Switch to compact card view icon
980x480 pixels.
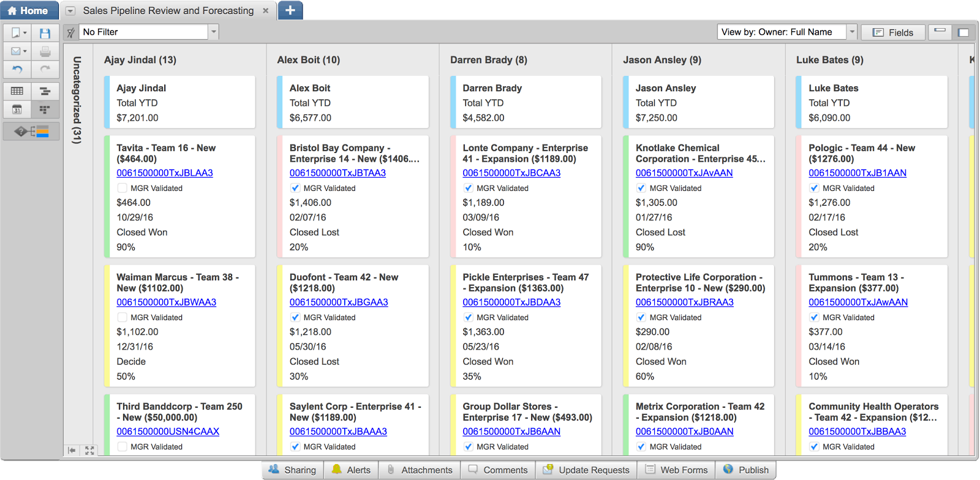940,32
